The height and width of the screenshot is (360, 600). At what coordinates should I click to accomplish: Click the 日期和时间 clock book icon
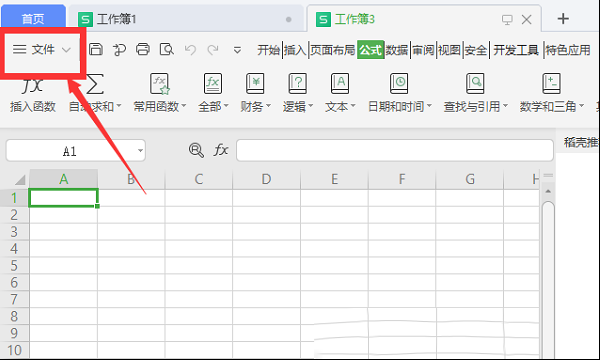click(x=399, y=83)
